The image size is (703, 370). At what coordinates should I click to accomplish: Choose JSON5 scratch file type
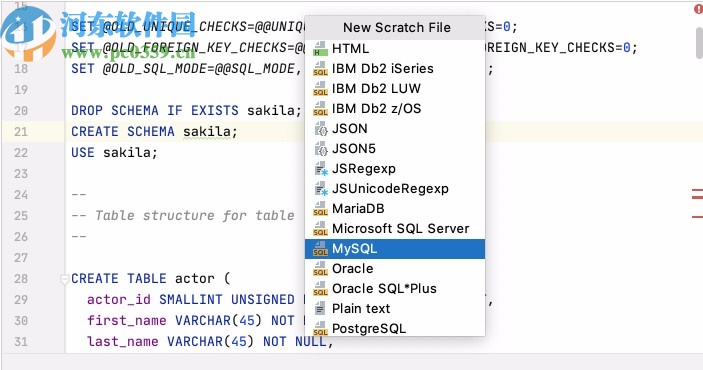[x=395, y=148]
